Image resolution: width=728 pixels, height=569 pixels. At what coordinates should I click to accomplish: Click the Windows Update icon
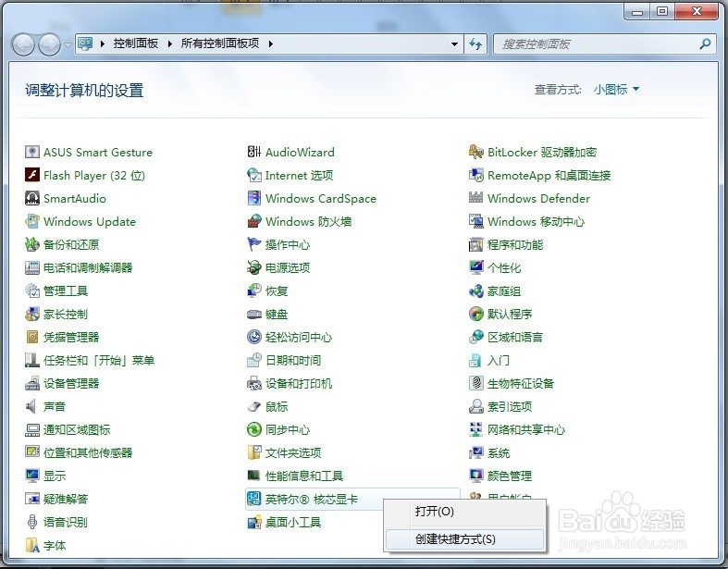(32, 221)
